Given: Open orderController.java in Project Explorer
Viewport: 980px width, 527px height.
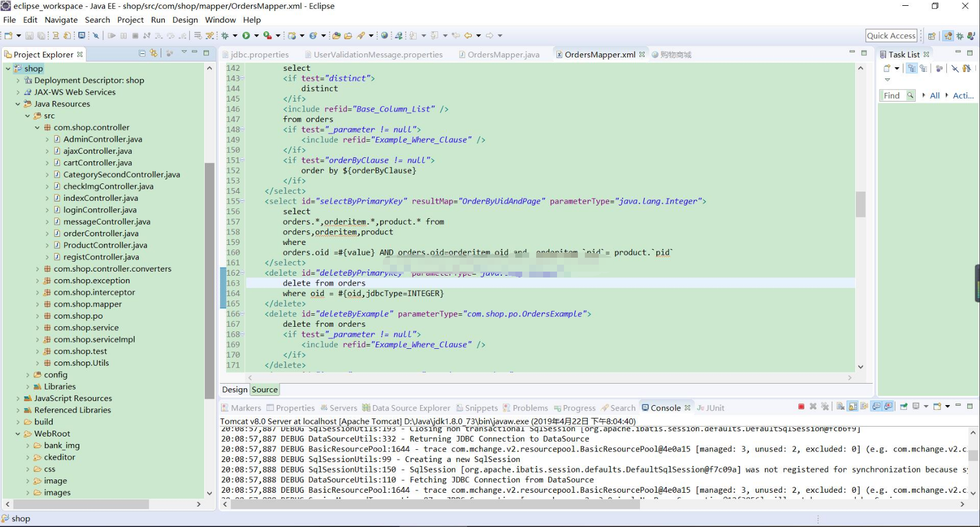Looking at the screenshot, I should (x=100, y=233).
